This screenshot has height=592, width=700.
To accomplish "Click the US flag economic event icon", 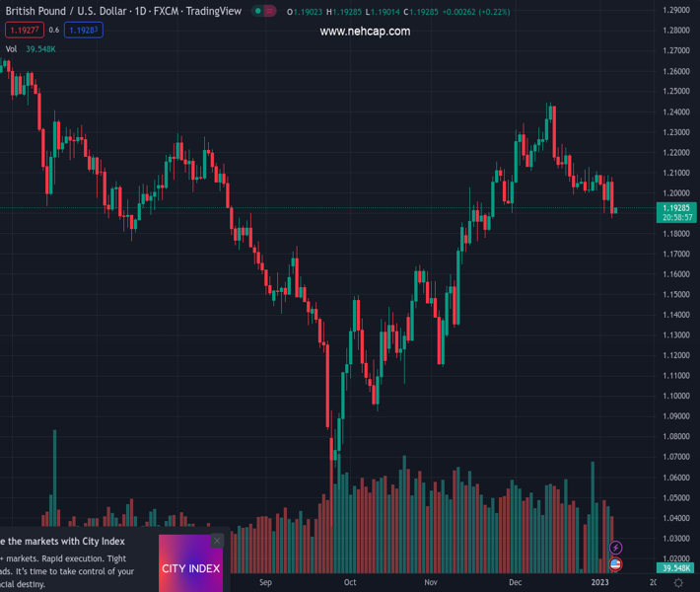I will 616,563.
